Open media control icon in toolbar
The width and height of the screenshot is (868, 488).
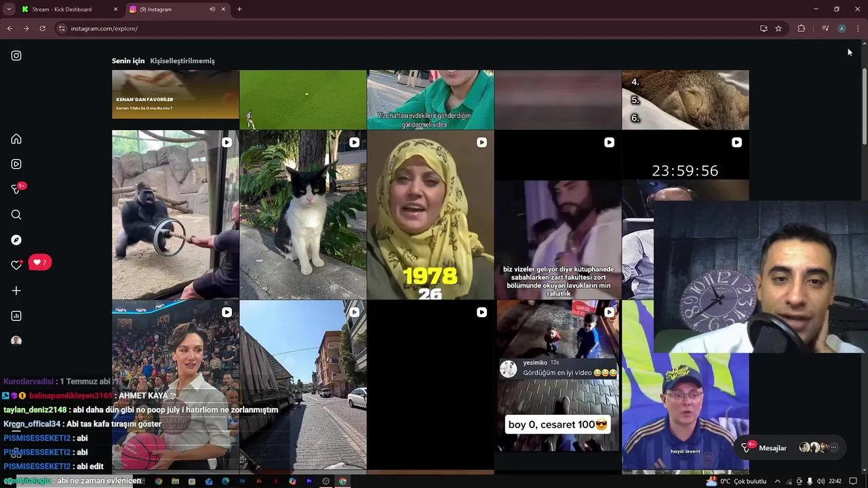point(825,28)
